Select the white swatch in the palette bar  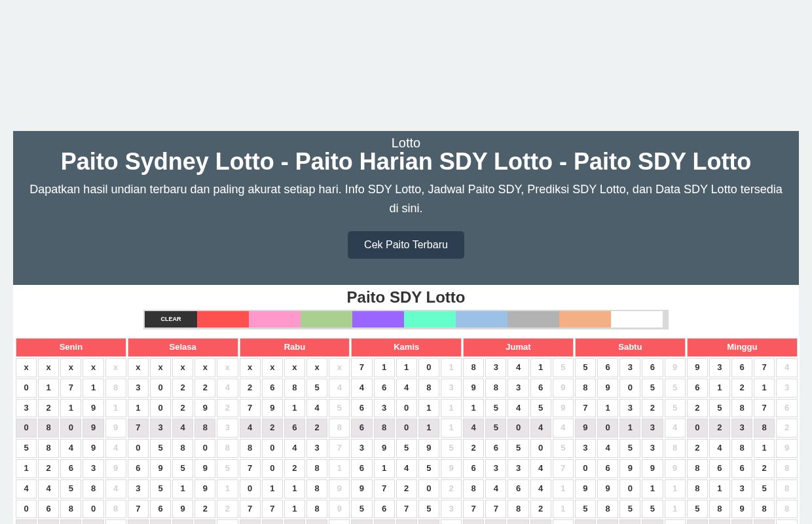(637, 319)
